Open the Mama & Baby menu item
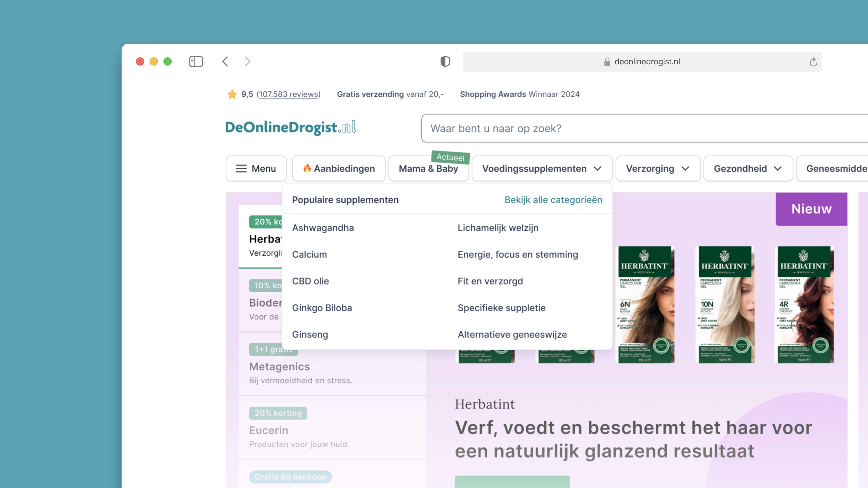The width and height of the screenshot is (868, 488). click(x=429, y=168)
